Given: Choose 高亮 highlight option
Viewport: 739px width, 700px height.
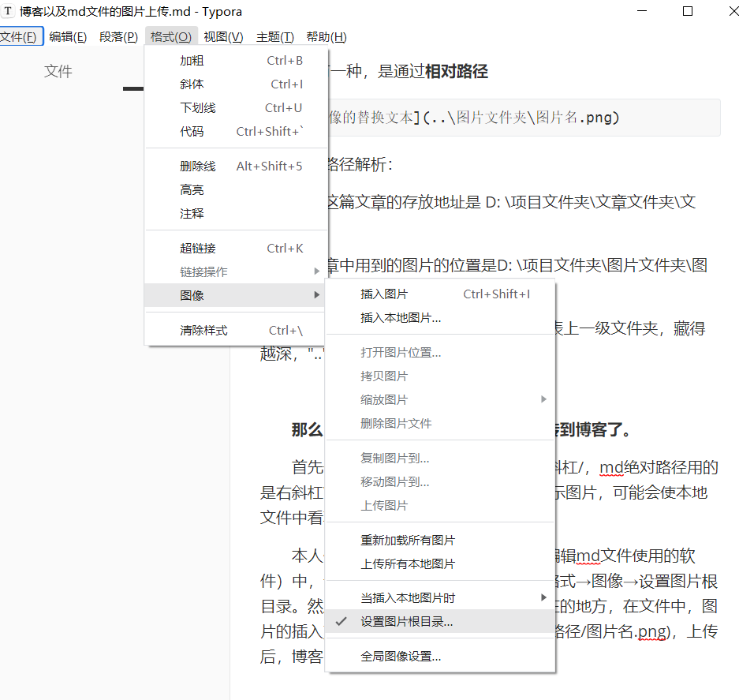Looking at the screenshot, I should point(236,189).
